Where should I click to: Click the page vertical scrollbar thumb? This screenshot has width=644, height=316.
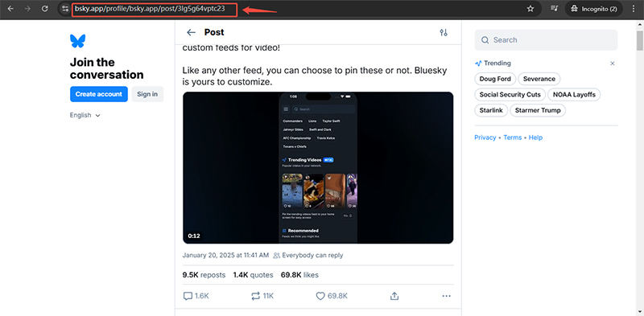640,40
